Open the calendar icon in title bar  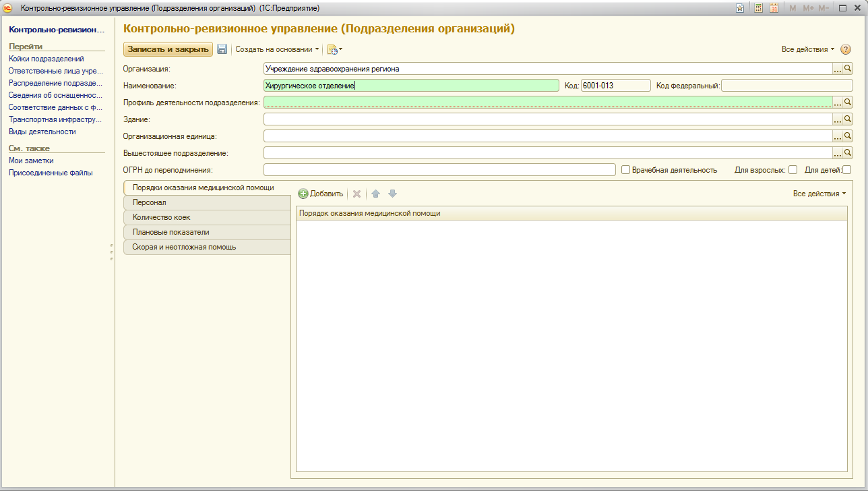coord(774,8)
